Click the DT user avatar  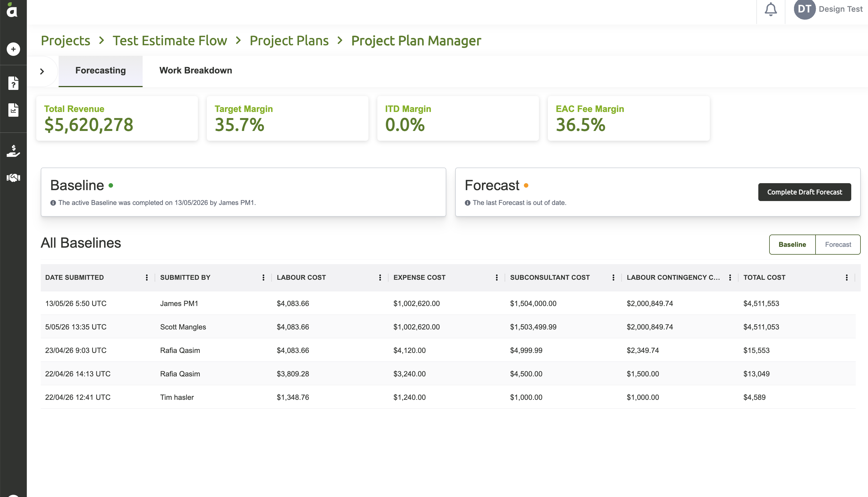click(x=804, y=9)
